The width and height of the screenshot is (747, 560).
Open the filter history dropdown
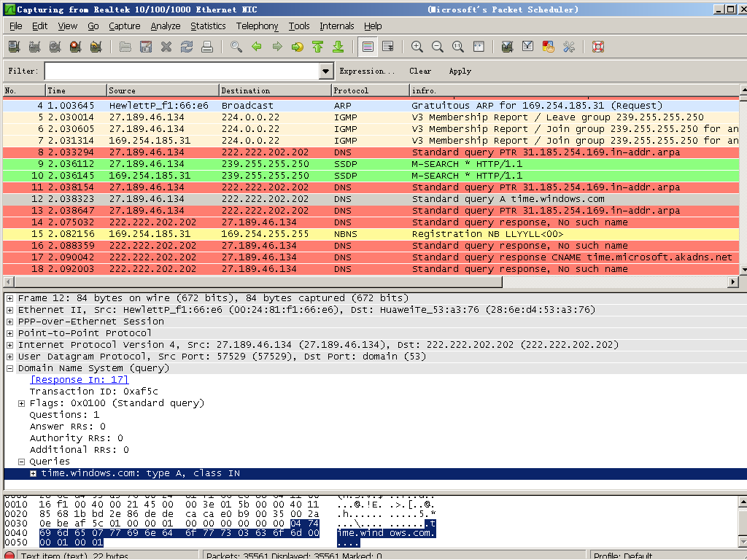click(325, 71)
